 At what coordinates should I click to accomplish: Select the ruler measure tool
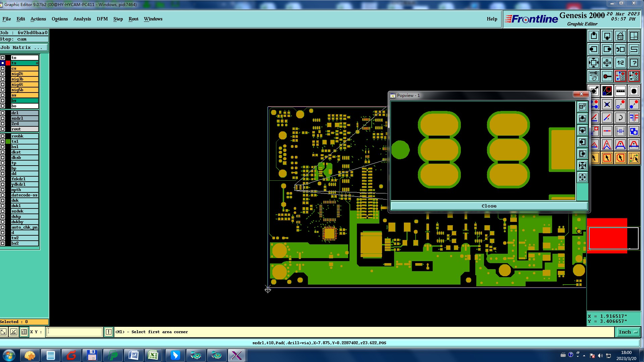coord(620,90)
